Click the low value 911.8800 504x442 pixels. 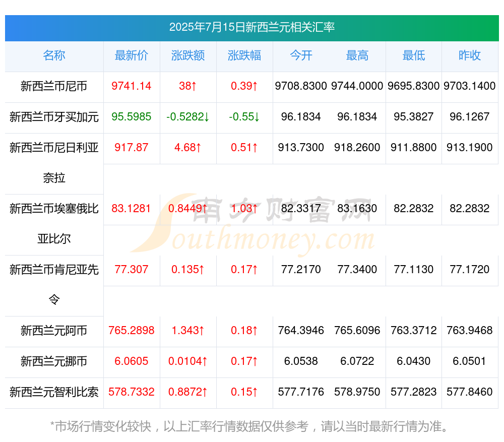coord(414,148)
